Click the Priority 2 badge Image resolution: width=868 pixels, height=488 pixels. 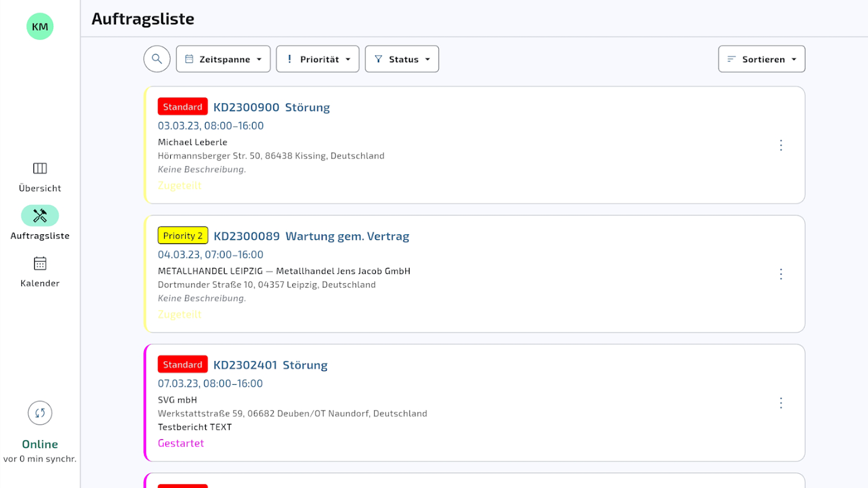[183, 235]
